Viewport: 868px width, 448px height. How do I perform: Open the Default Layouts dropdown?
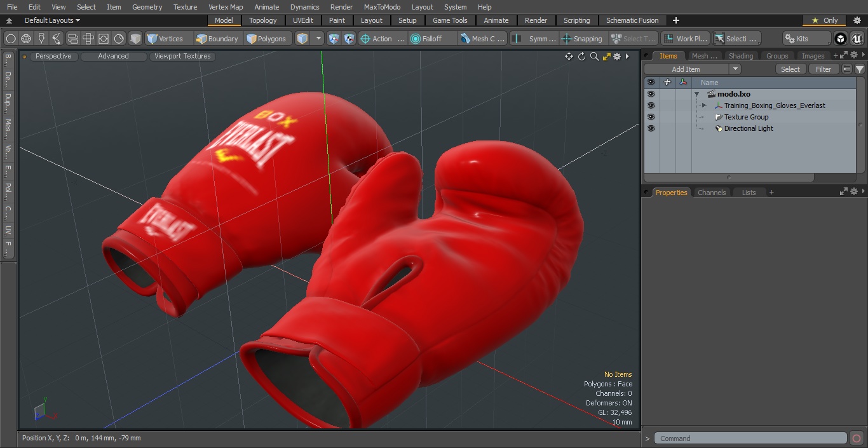pos(52,20)
